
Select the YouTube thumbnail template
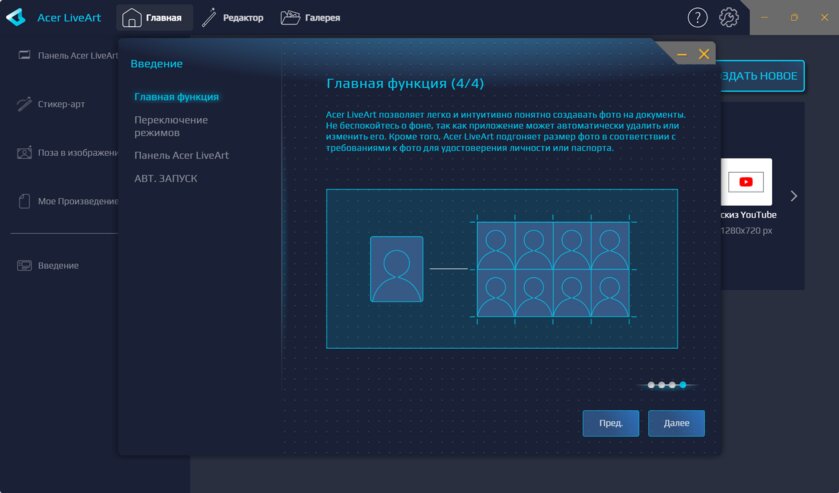click(x=745, y=182)
